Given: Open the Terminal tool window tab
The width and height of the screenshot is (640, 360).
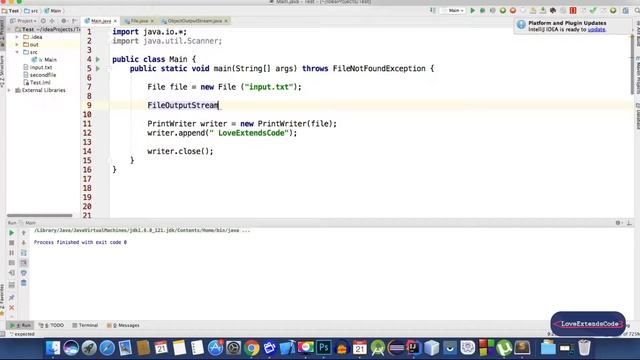Looking at the screenshot, I should 85,325.
